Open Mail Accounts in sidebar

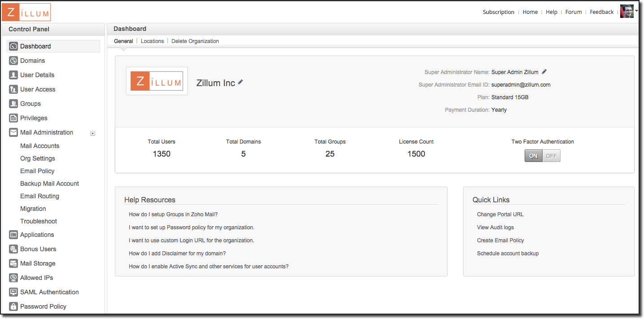(39, 146)
